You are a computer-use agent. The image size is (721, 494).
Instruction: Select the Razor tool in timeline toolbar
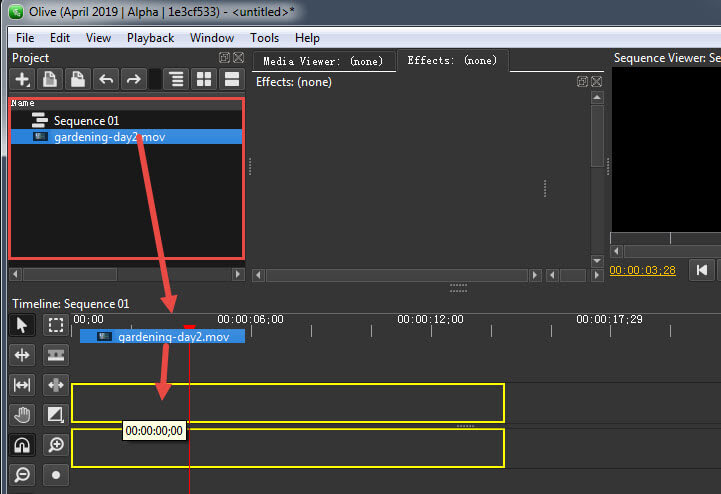(x=56, y=355)
